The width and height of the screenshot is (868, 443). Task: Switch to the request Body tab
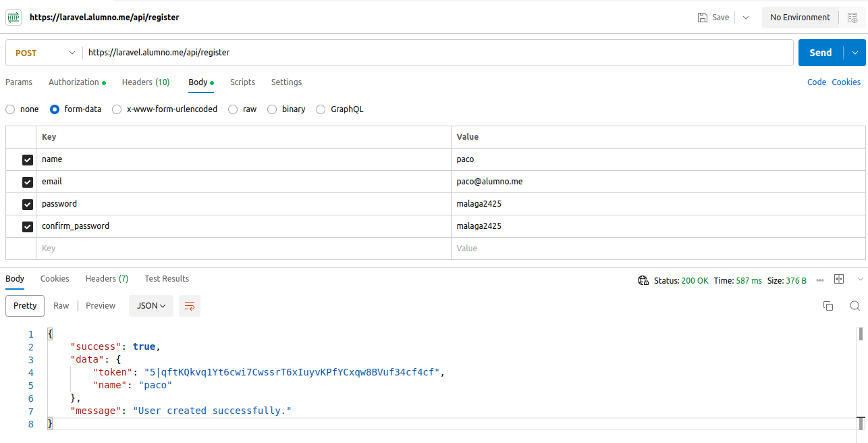pyautogui.click(x=200, y=82)
